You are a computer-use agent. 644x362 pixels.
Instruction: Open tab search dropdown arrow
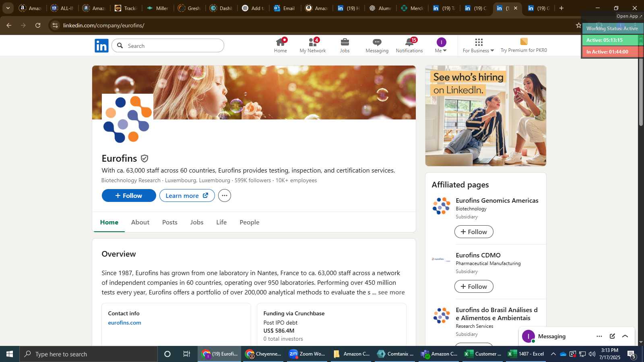tap(8, 8)
